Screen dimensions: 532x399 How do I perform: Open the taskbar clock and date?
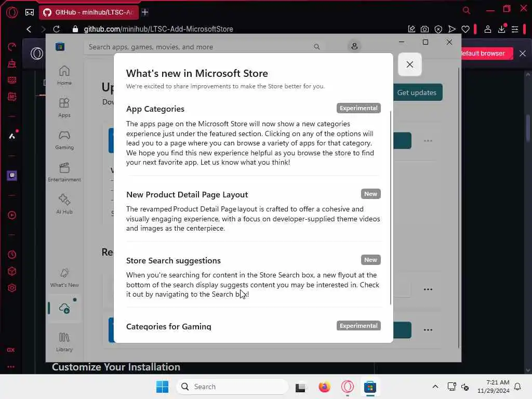(x=494, y=387)
